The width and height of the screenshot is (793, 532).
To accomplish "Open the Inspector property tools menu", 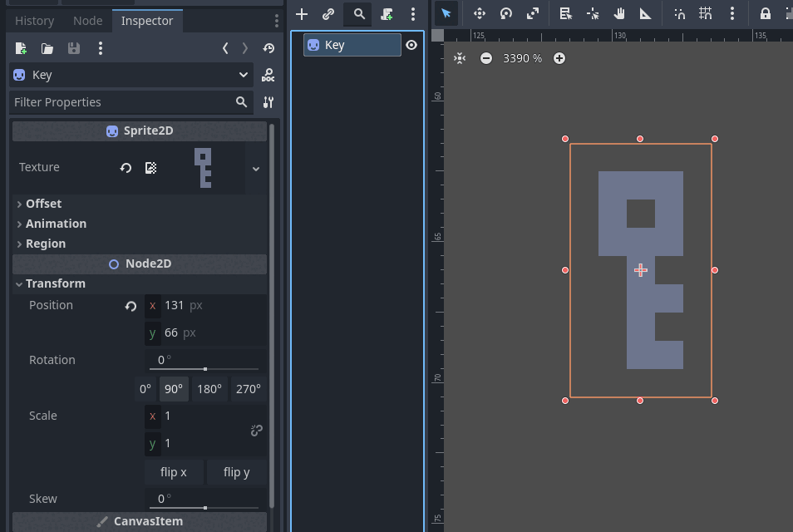I will tap(268, 102).
